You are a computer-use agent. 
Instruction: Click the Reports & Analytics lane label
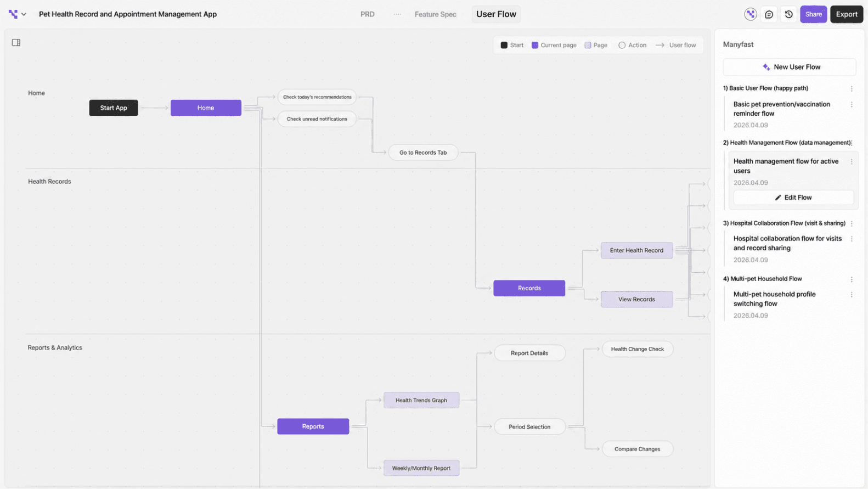point(55,348)
